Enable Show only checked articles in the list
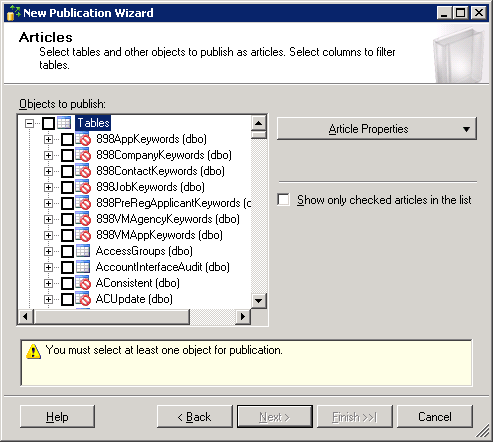The image size is (493, 442). coord(283,200)
